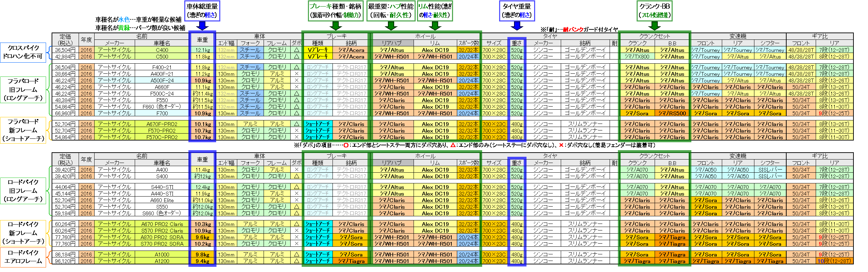
Task: Click the F700 model cell
Action: (162, 113)
